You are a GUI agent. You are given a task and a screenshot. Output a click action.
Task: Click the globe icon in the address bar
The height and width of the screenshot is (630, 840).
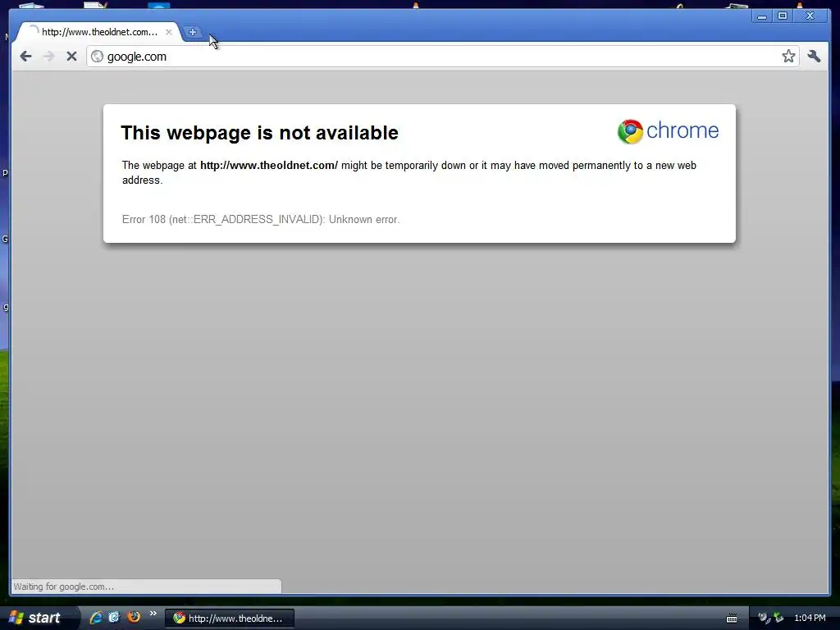tap(97, 57)
